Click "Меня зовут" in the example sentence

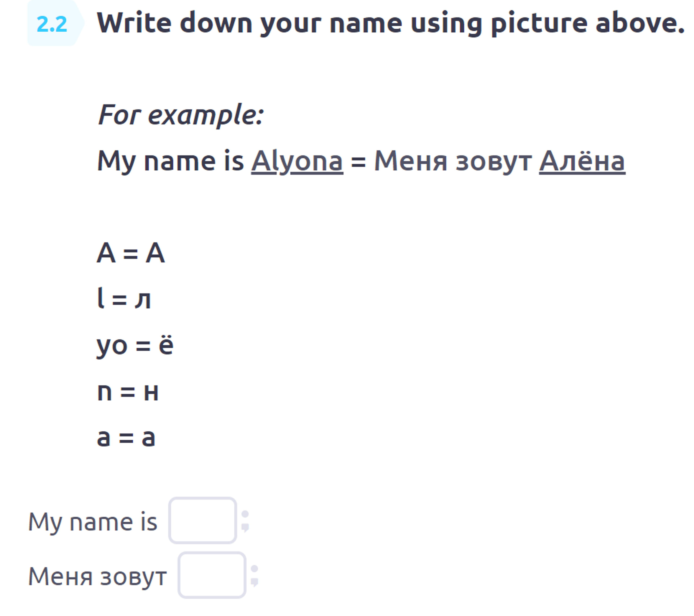(x=453, y=162)
